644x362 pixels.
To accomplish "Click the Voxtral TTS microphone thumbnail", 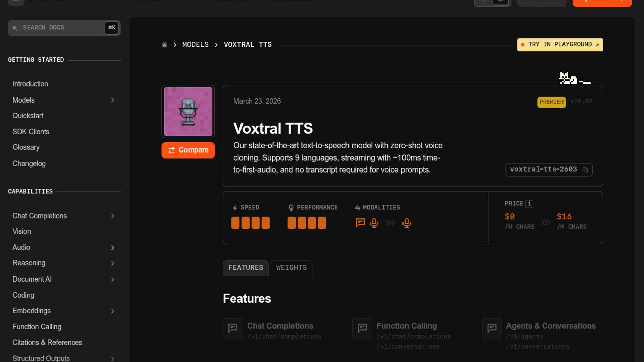I will tap(188, 112).
